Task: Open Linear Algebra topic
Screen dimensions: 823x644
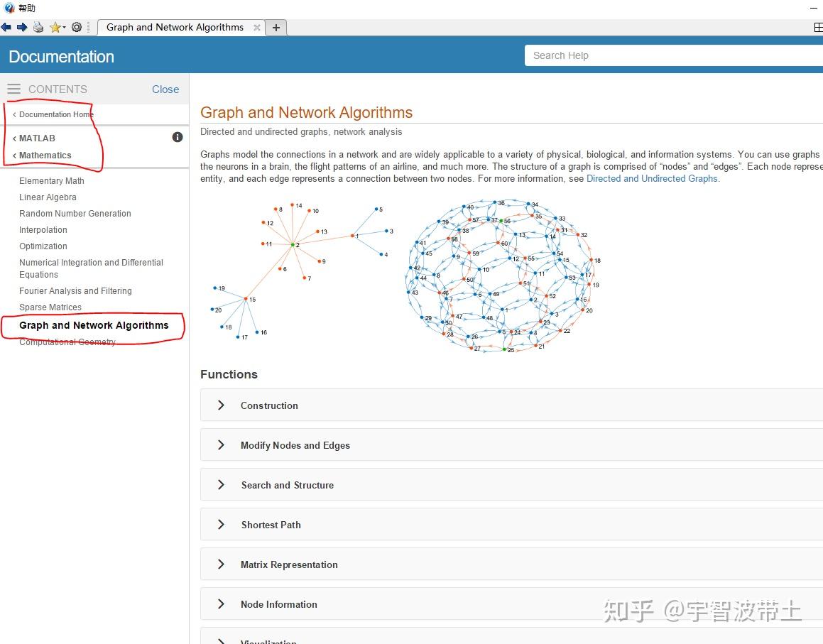Action: click(x=48, y=197)
